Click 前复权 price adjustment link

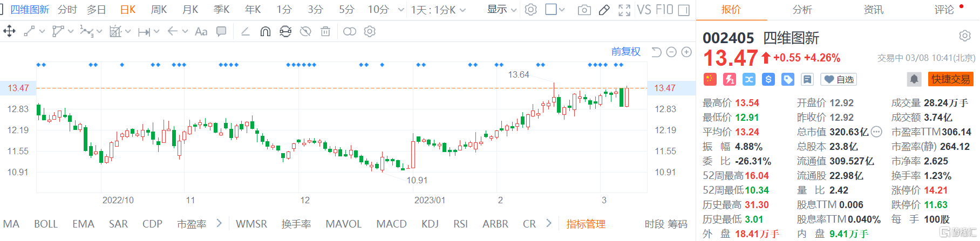click(626, 52)
